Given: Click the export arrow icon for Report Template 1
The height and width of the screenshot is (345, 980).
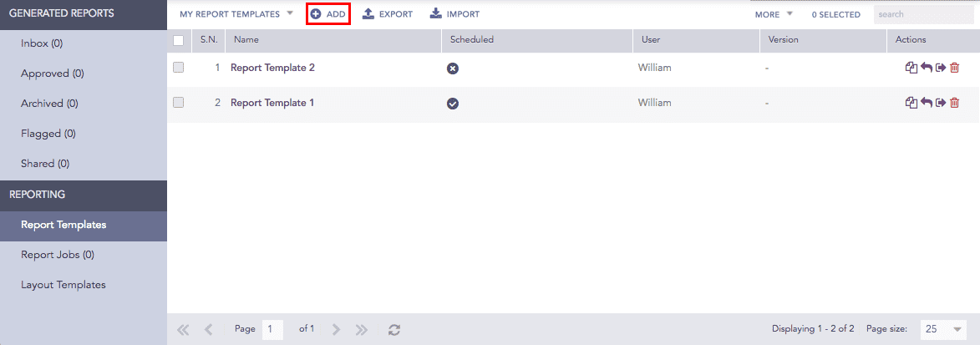Looking at the screenshot, I should pos(941,103).
